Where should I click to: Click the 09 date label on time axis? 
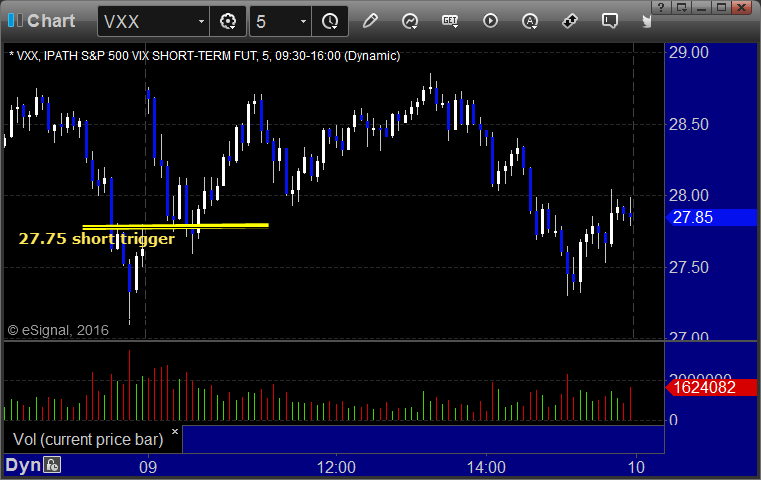coord(148,467)
